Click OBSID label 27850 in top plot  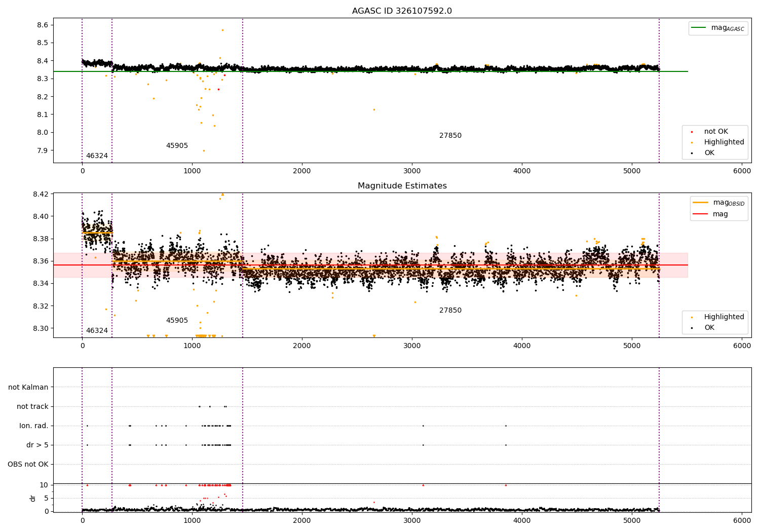coord(450,136)
